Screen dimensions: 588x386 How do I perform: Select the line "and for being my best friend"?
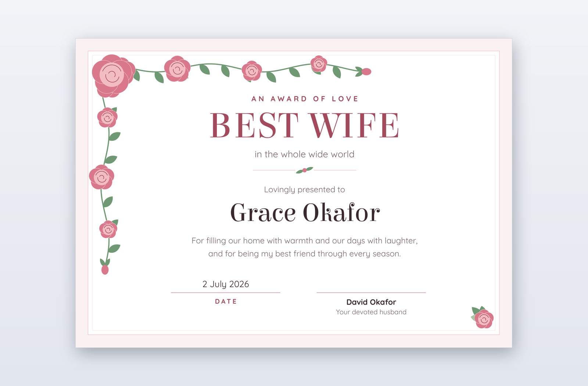tap(305, 254)
